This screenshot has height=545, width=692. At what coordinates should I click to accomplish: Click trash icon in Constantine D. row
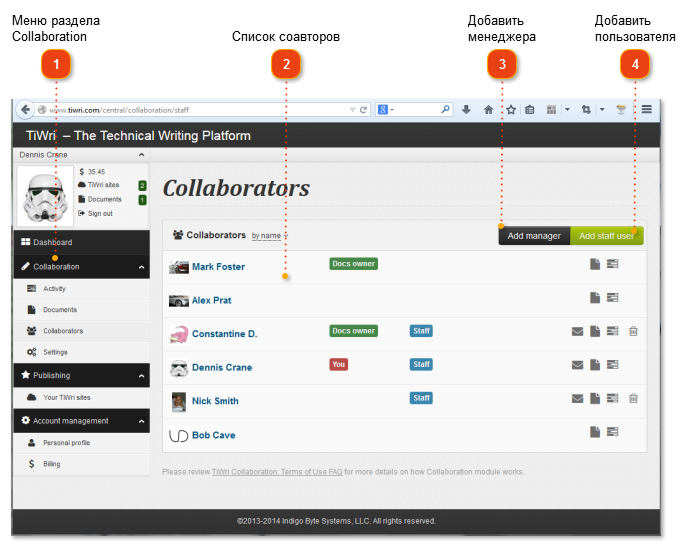tap(633, 331)
